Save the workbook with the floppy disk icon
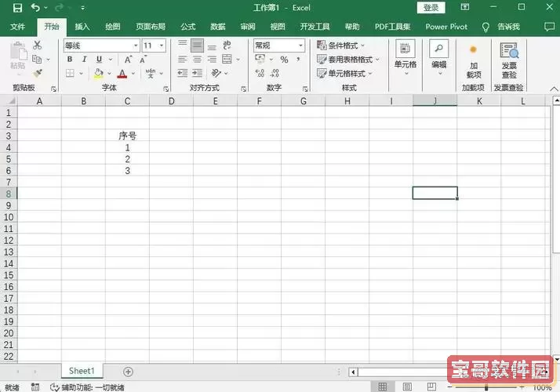This screenshot has width=560, height=392. pos(17,8)
